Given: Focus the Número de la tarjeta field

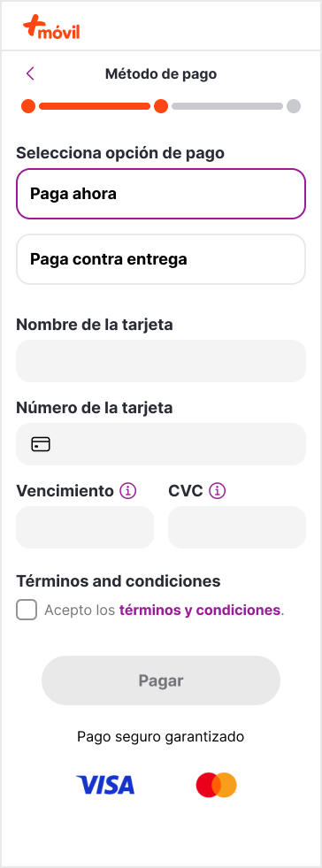Looking at the screenshot, I should point(161,444).
